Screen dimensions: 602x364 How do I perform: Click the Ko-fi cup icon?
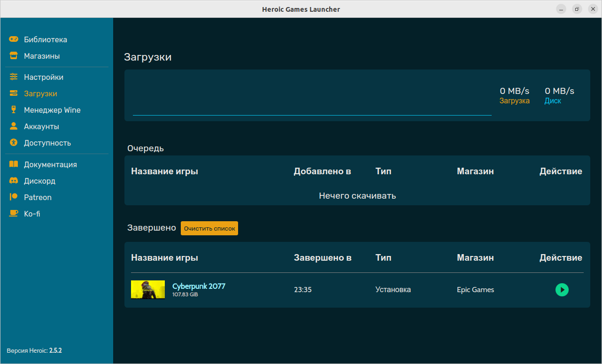pyautogui.click(x=14, y=214)
